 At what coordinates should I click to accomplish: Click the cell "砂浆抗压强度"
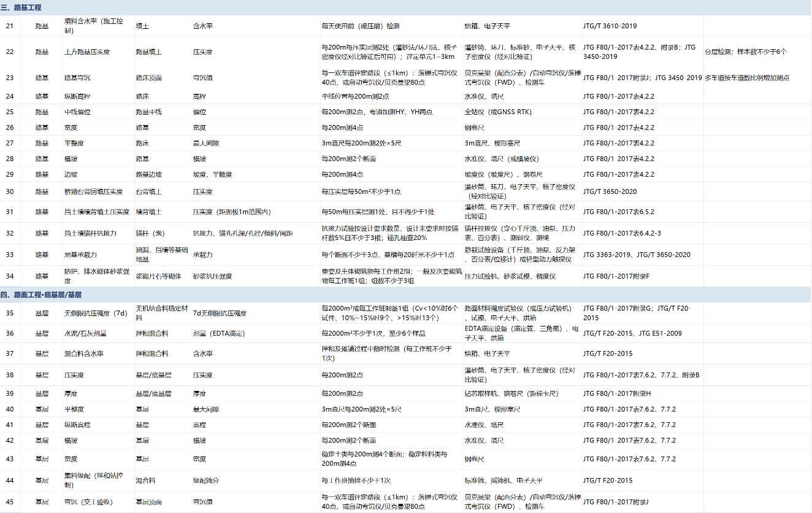[x=213, y=277]
